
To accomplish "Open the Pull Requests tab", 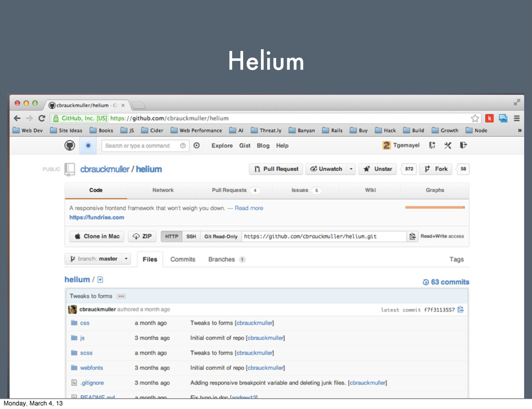I will (x=235, y=190).
